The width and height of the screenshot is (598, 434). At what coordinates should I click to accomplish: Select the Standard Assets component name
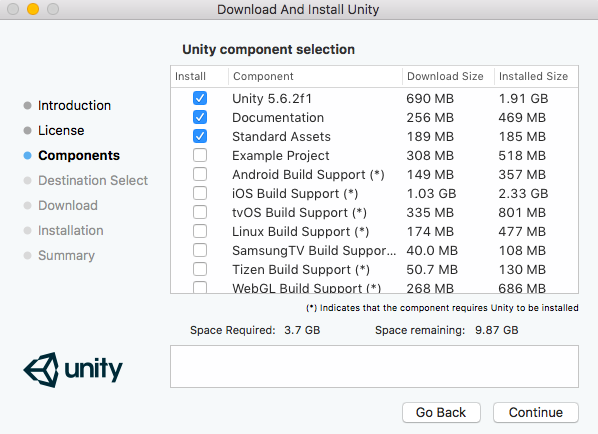click(x=281, y=137)
